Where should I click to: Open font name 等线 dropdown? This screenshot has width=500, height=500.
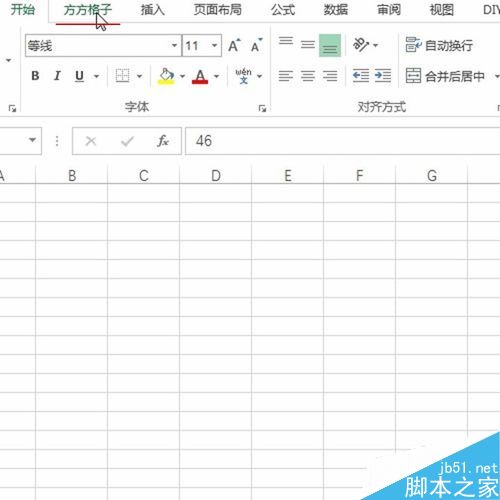click(174, 45)
